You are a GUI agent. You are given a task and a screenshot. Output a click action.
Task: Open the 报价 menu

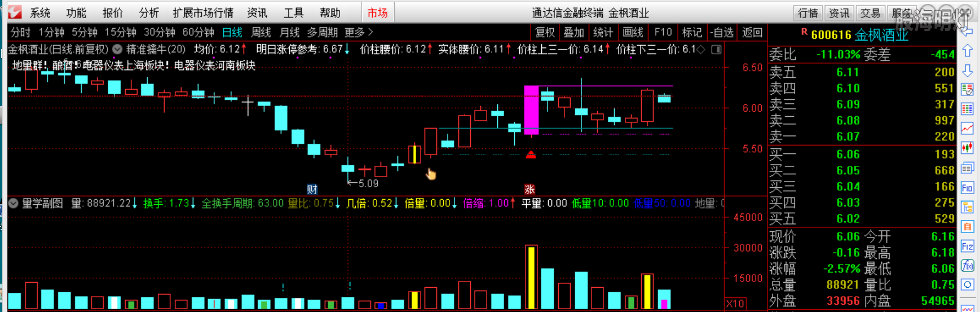(113, 12)
